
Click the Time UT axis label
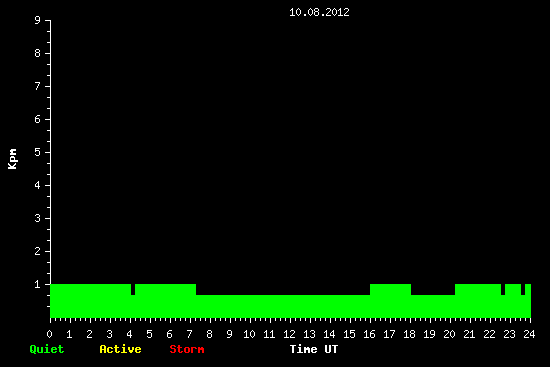[314, 349]
